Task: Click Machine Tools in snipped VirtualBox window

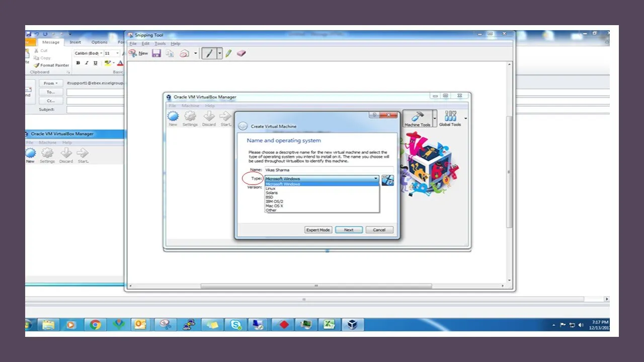Action: tap(417, 119)
